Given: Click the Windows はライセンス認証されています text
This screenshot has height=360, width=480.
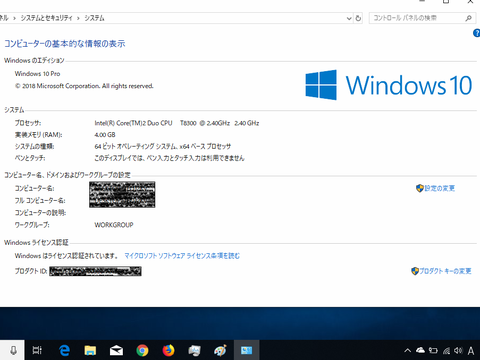Looking at the screenshot, I should [x=66, y=256].
